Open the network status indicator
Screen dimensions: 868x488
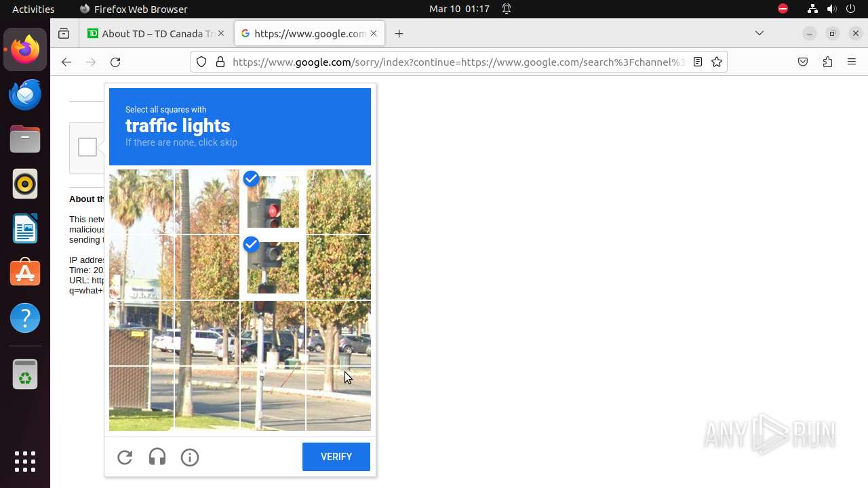click(812, 9)
